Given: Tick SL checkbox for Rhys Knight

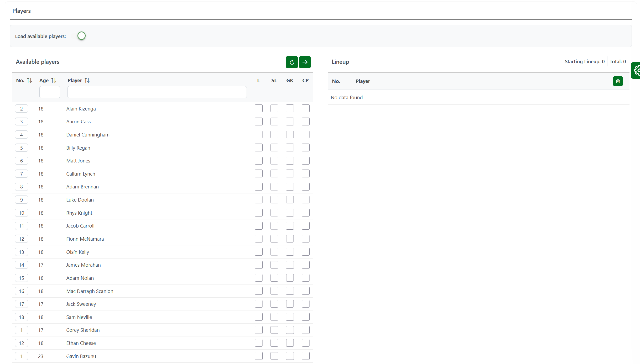Looking at the screenshot, I should point(274,213).
